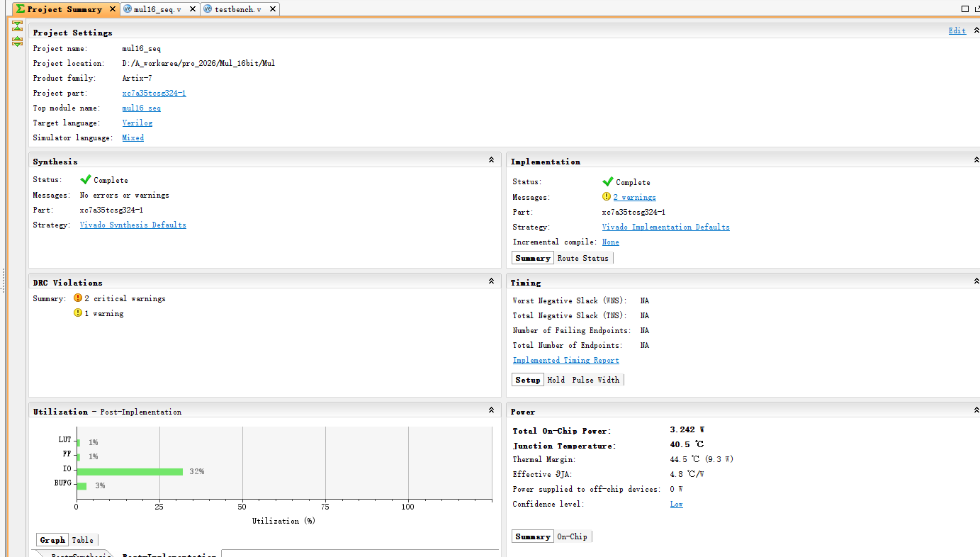The width and height of the screenshot is (980, 557).
Task: Click the Low confidence level link
Action: pyautogui.click(x=677, y=504)
